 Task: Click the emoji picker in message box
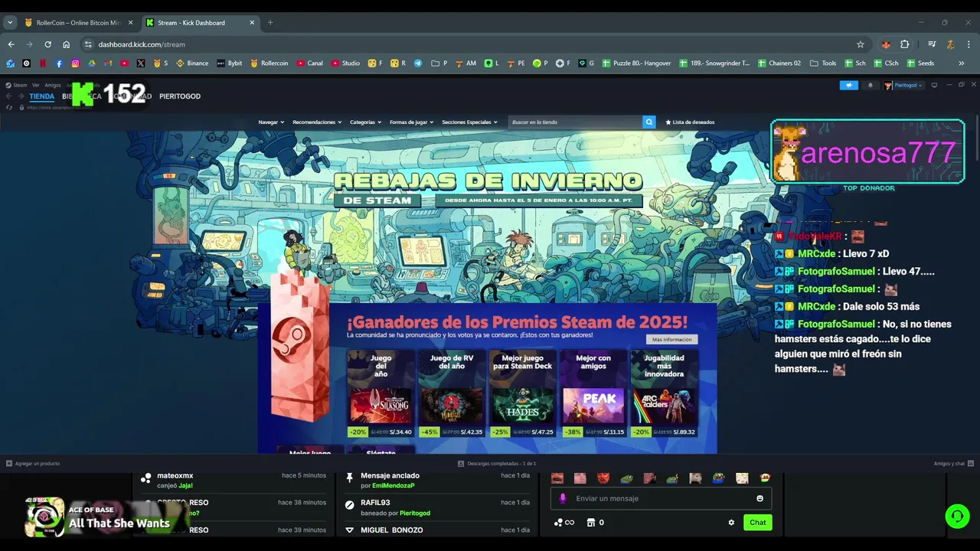[x=760, y=498]
